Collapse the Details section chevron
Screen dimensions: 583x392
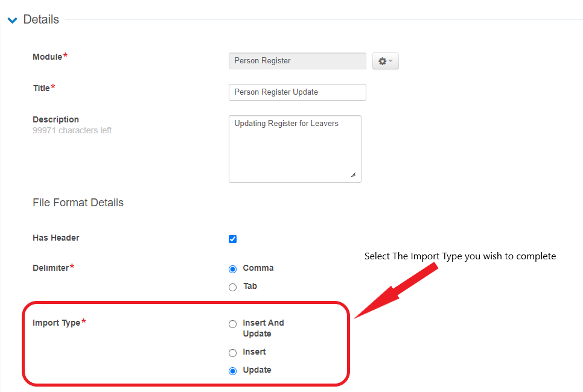[x=12, y=21]
